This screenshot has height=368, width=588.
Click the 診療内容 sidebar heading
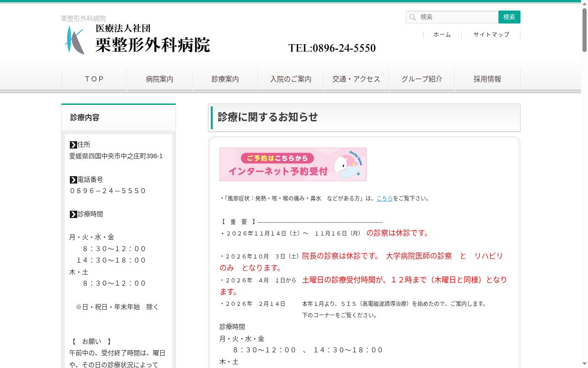[x=85, y=118]
